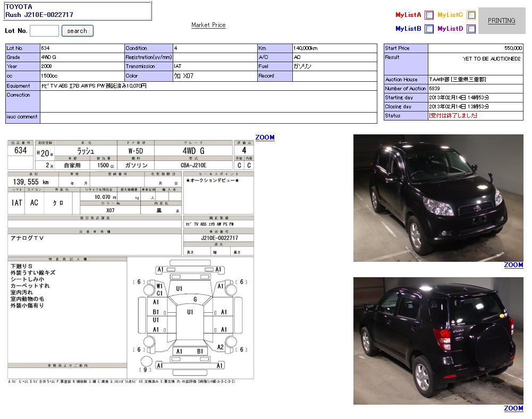Open the rear view car photo

point(438,340)
